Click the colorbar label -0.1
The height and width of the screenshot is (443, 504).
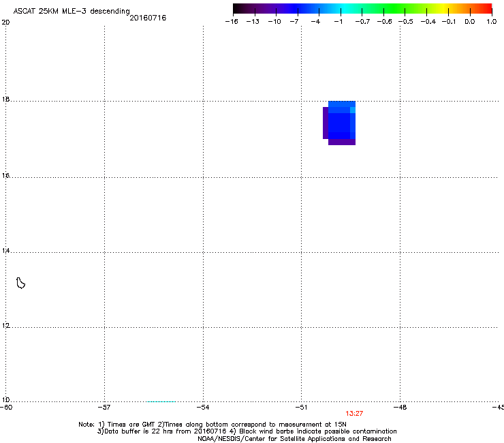449,22
